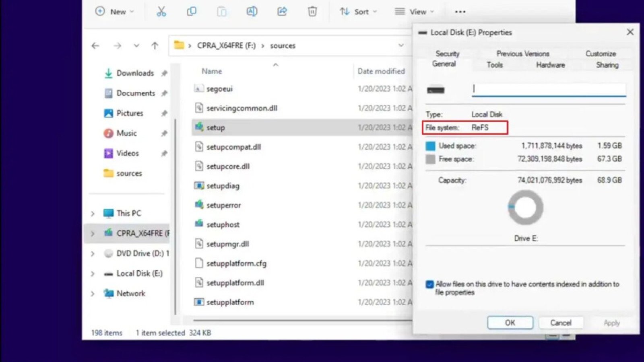The height and width of the screenshot is (362, 644).
Task: Click the drive label input field
Action: pos(549,89)
